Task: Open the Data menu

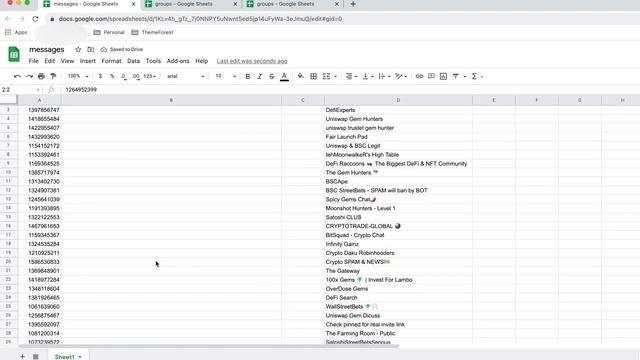Action: 133,61
